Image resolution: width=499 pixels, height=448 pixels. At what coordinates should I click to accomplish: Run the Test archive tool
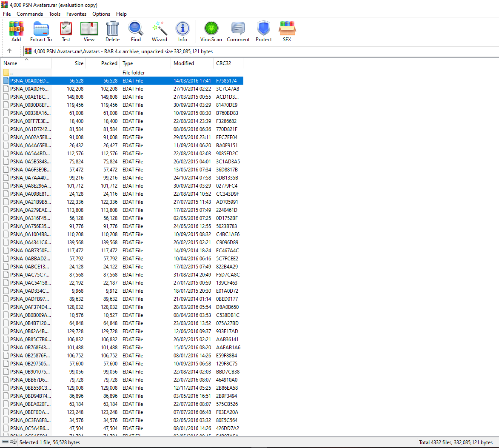(66, 32)
